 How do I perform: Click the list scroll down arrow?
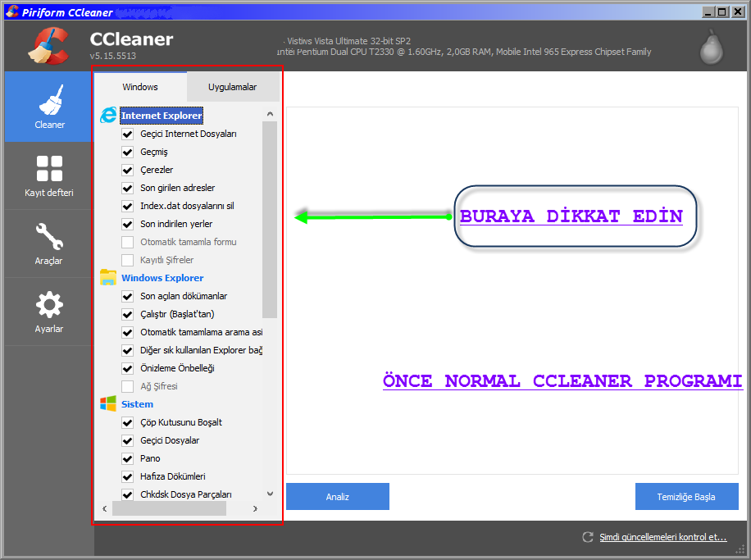tap(270, 494)
